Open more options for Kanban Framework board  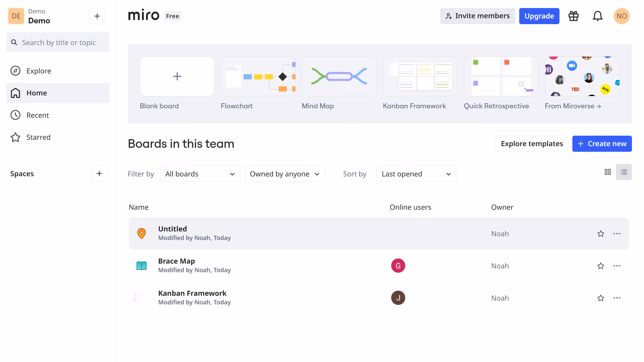[617, 298]
